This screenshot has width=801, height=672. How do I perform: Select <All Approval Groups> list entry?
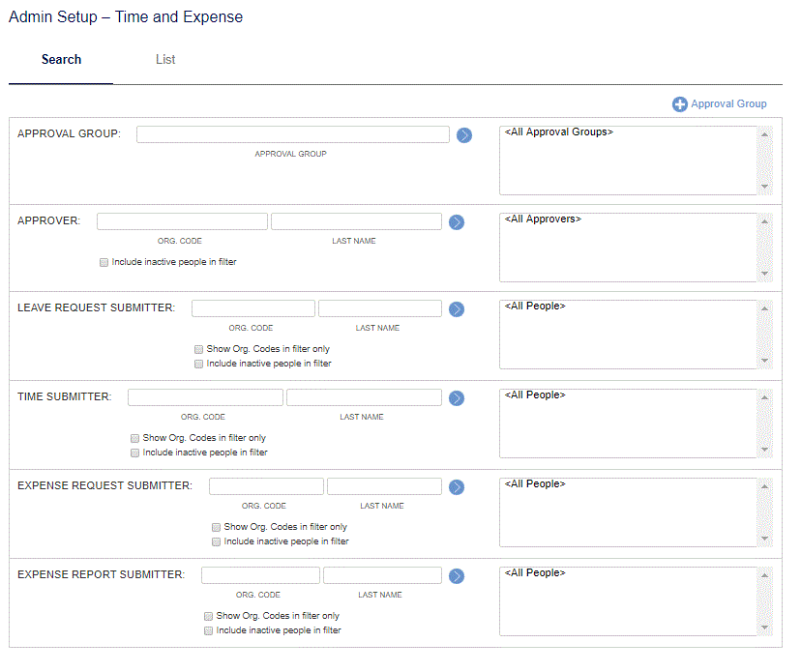pyautogui.click(x=559, y=131)
